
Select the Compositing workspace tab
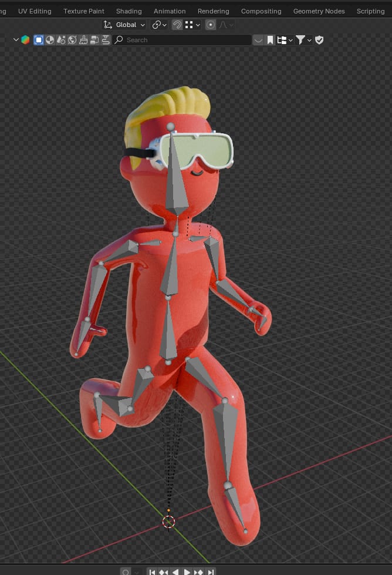[x=261, y=11]
